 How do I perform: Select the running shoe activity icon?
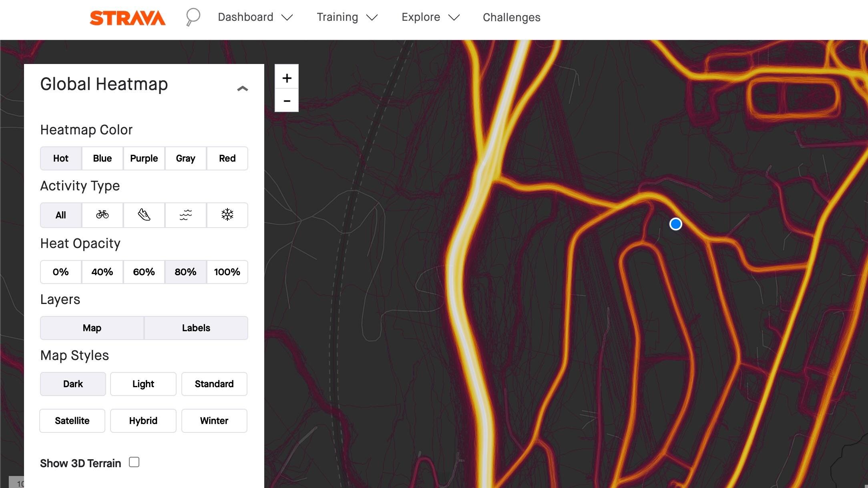click(x=144, y=215)
